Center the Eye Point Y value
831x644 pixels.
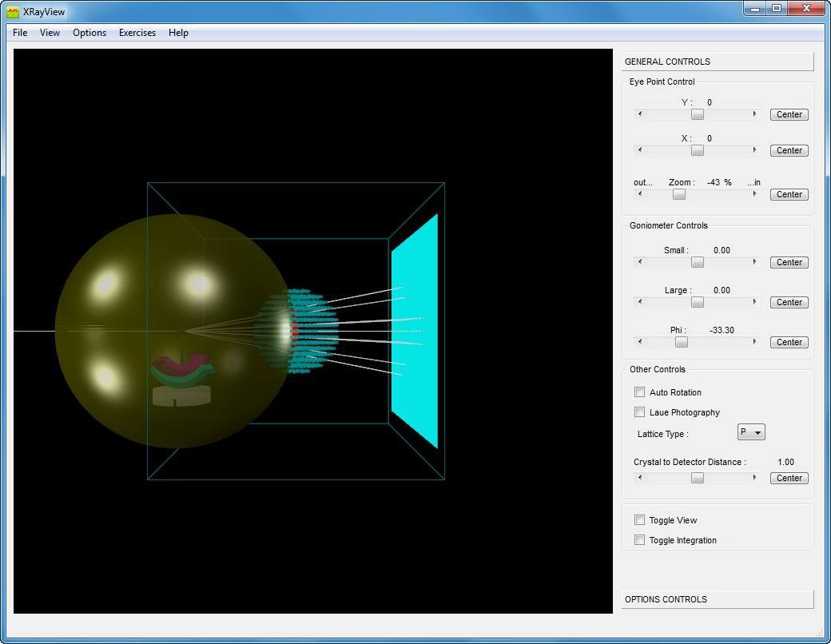[x=789, y=114]
